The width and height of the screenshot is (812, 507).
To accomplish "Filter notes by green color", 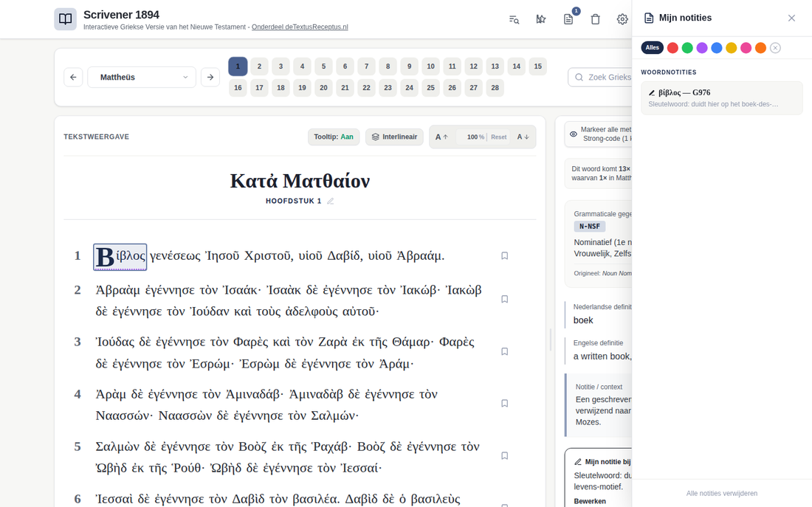I will click(687, 48).
